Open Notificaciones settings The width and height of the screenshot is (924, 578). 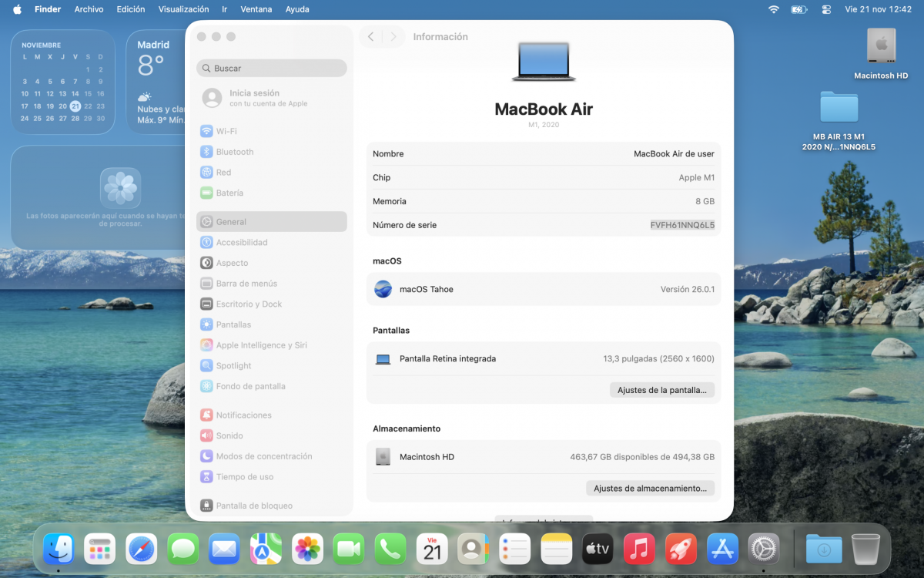click(x=243, y=415)
